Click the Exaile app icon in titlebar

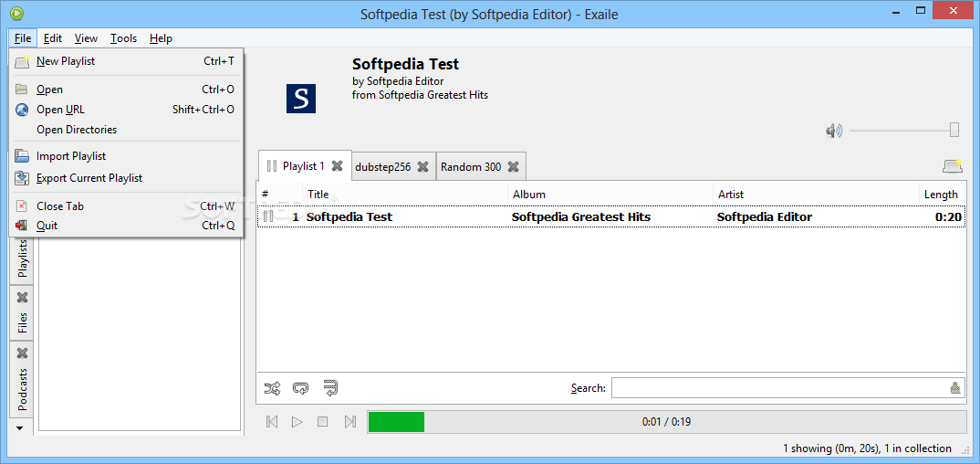(17, 13)
